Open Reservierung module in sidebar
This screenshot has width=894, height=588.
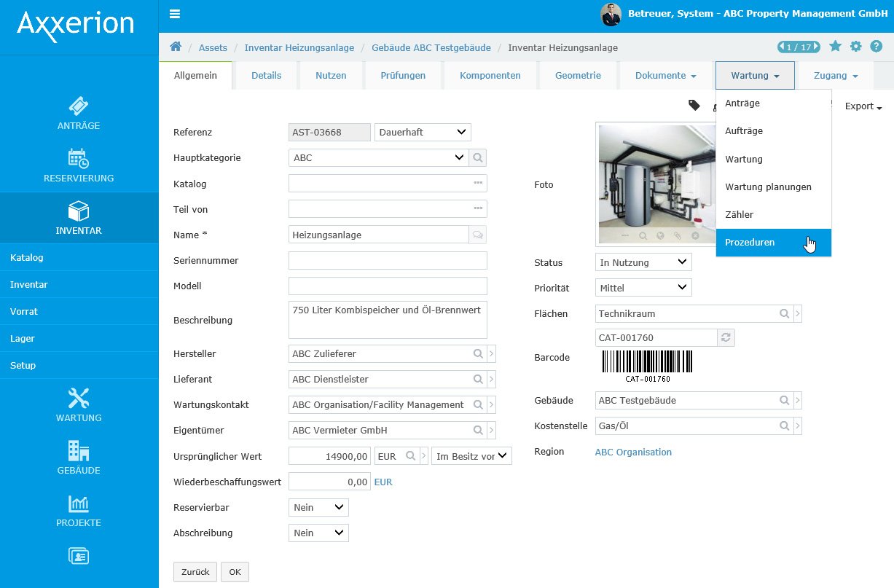coord(79,166)
